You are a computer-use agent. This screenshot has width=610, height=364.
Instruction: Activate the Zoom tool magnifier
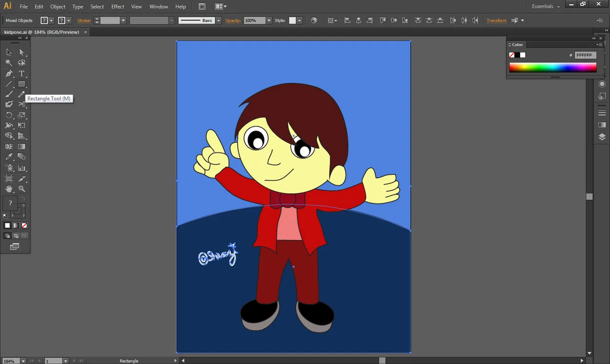(21, 189)
